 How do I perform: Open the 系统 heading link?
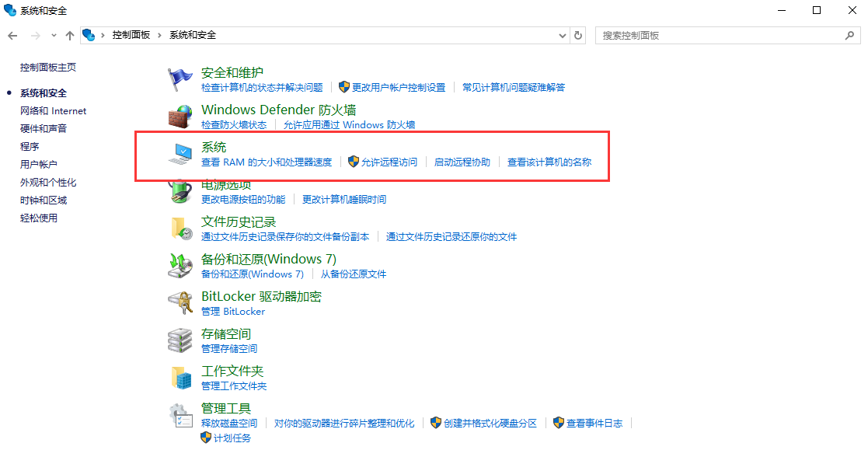[214, 148]
